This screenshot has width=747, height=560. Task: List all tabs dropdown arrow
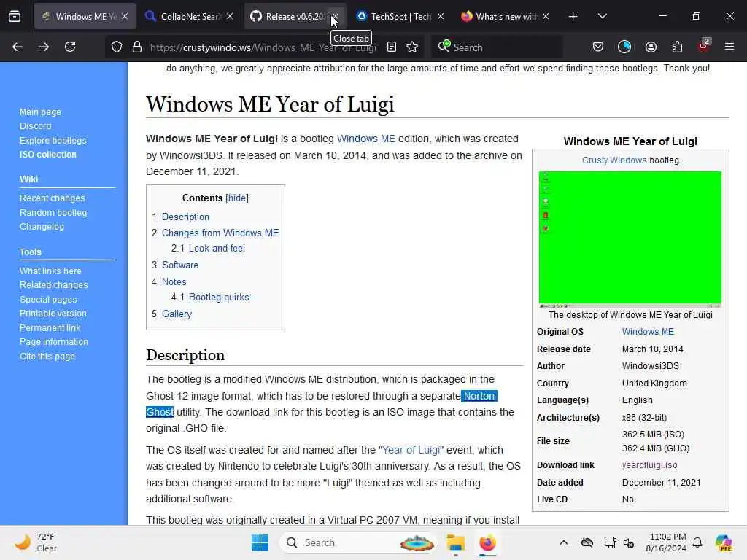(602, 16)
